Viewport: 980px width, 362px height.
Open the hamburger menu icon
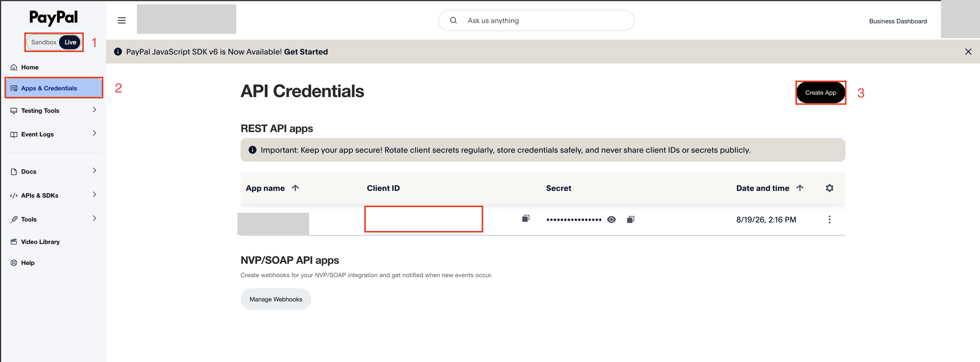pyautogui.click(x=121, y=20)
